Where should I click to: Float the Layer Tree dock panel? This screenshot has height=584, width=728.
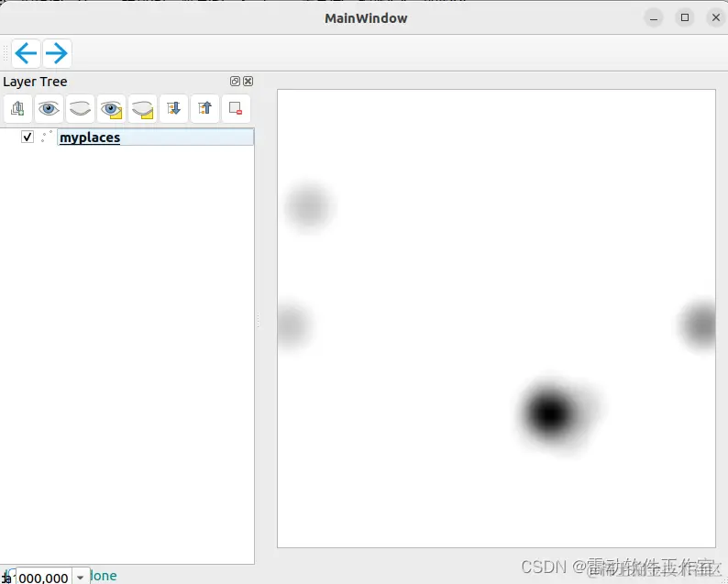(x=235, y=82)
